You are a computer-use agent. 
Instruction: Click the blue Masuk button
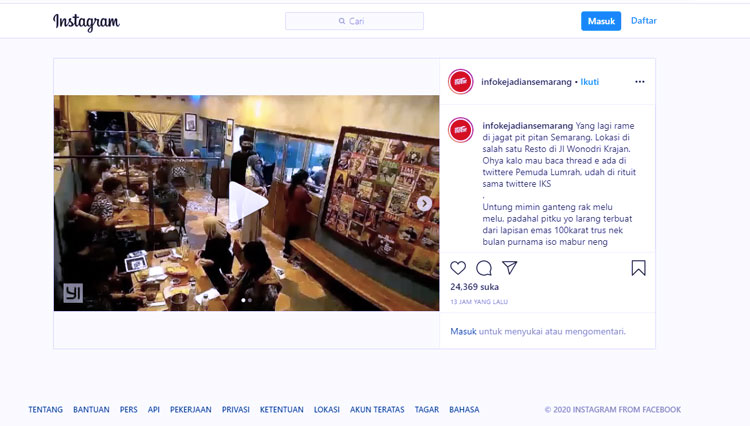(601, 21)
